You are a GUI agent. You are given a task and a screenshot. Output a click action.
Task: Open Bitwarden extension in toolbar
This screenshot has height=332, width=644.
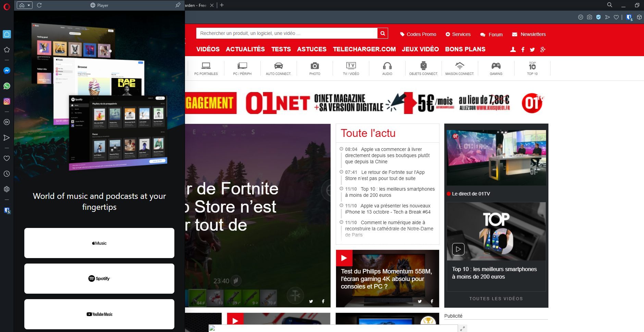[629, 17]
